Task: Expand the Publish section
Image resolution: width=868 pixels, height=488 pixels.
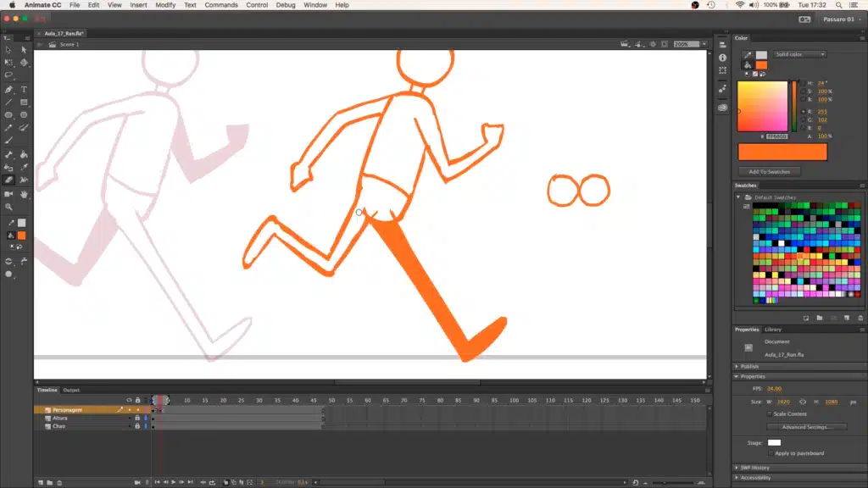Action: pos(749,366)
